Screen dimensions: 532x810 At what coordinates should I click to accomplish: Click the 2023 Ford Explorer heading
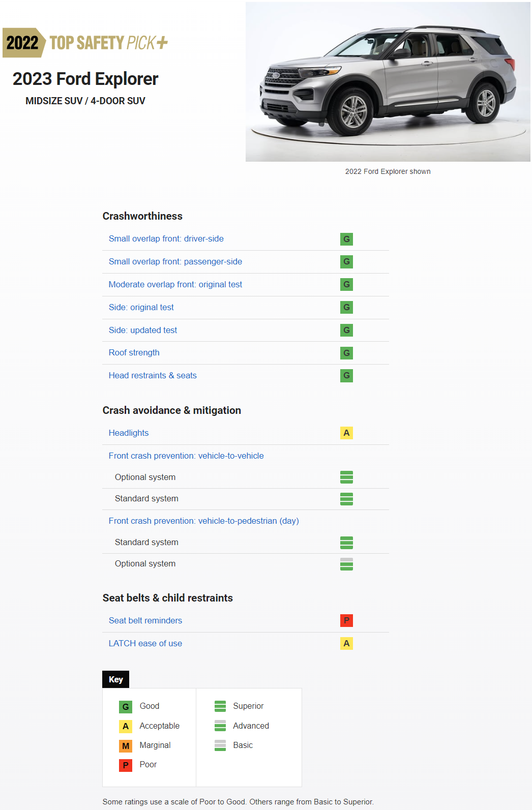[x=85, y=79]
